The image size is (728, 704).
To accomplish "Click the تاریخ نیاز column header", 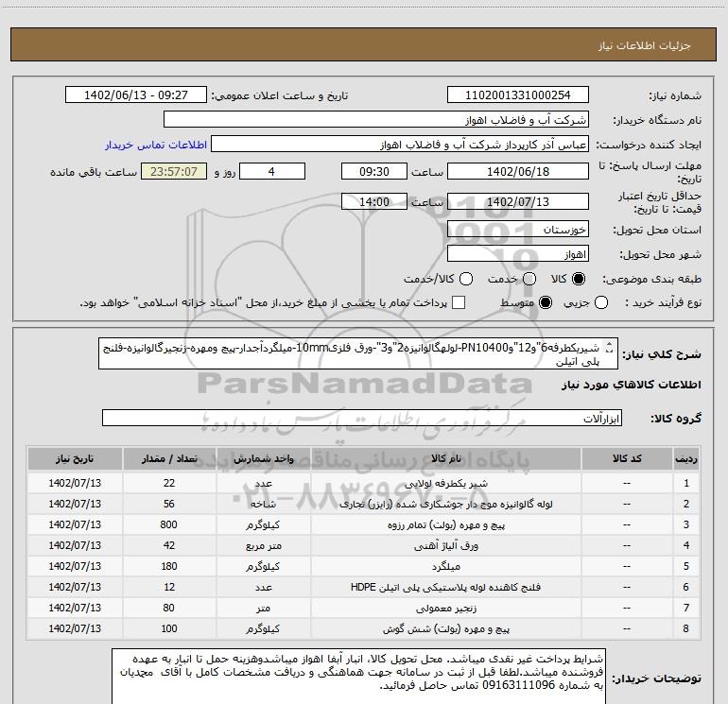I will pyautogui.click(x=75, y=458).
